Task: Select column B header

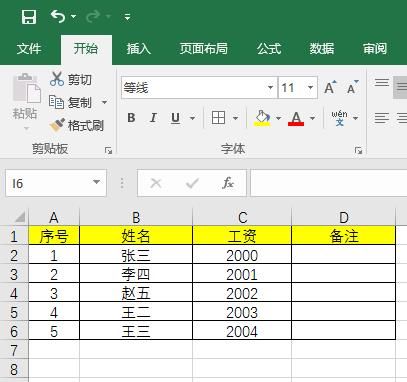Action: (136, 217)
